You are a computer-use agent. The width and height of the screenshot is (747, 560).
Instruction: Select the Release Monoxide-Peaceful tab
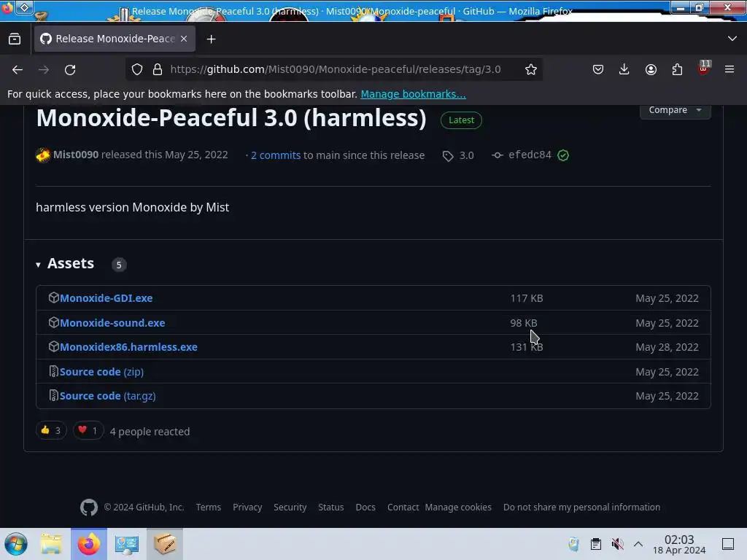click(x=115, y=39)
